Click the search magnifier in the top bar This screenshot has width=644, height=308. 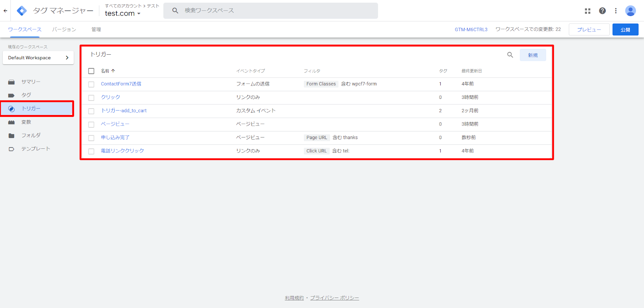175,10
